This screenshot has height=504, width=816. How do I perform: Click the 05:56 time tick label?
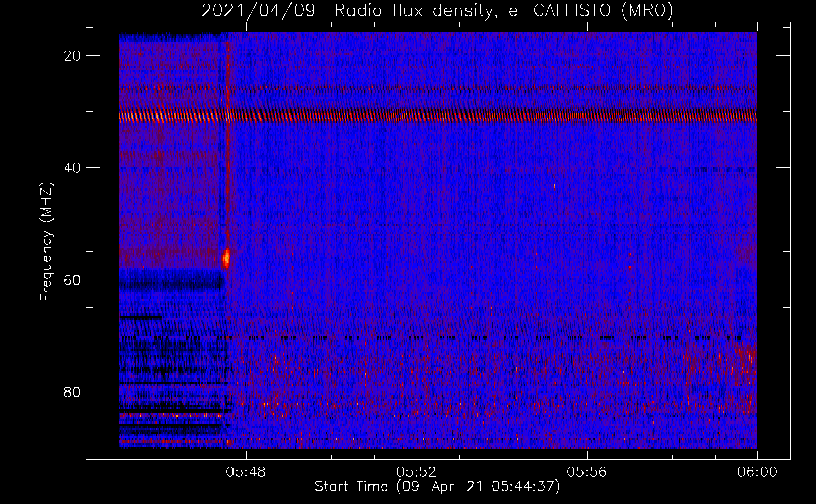point(587,472)
